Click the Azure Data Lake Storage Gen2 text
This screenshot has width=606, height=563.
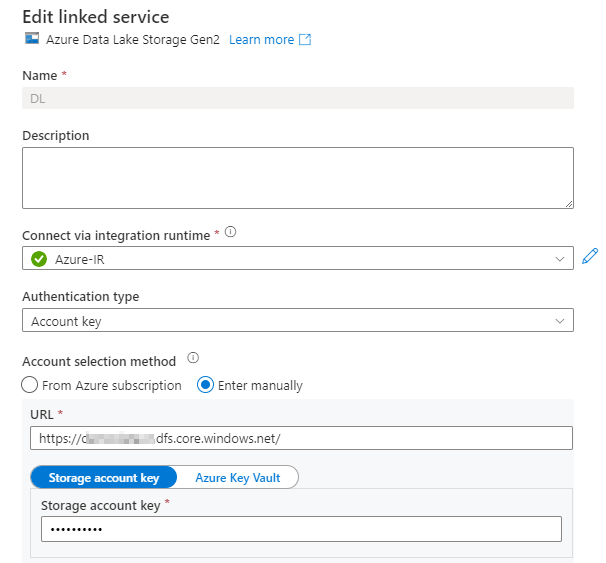pyautogui.click(x=133, y=39)
